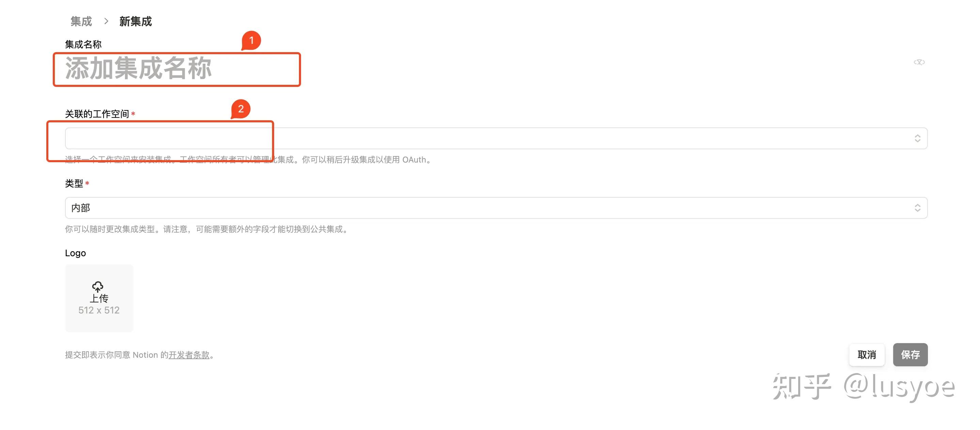Click the breadcrumb chevron separator

(106, 21)
